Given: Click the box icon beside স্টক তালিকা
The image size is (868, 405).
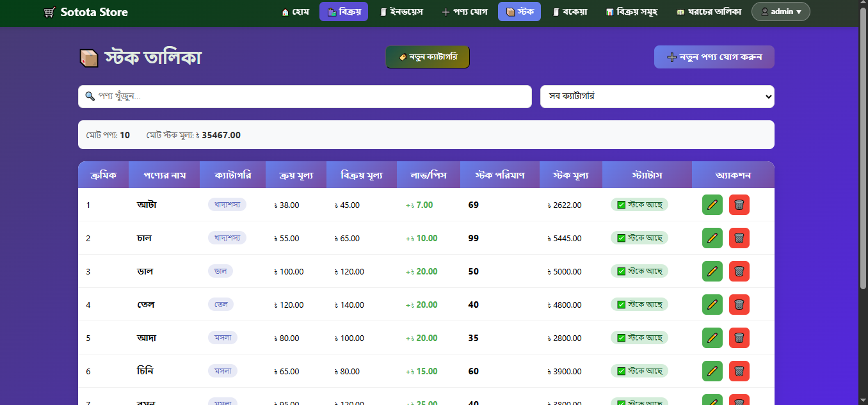Looking at the screenshot, I should (x=89, y=58).
